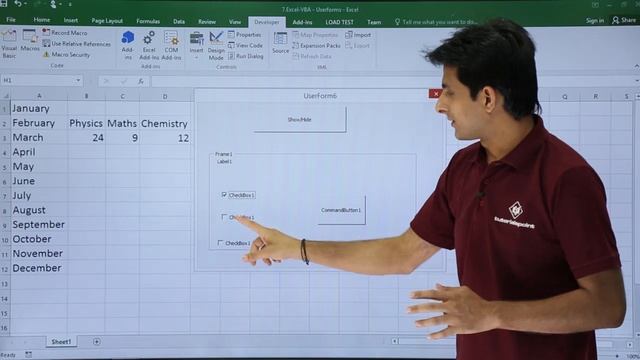Click the Share button
Screen dimensions: 640x360
pyautogui.click(x=624, y=20)
